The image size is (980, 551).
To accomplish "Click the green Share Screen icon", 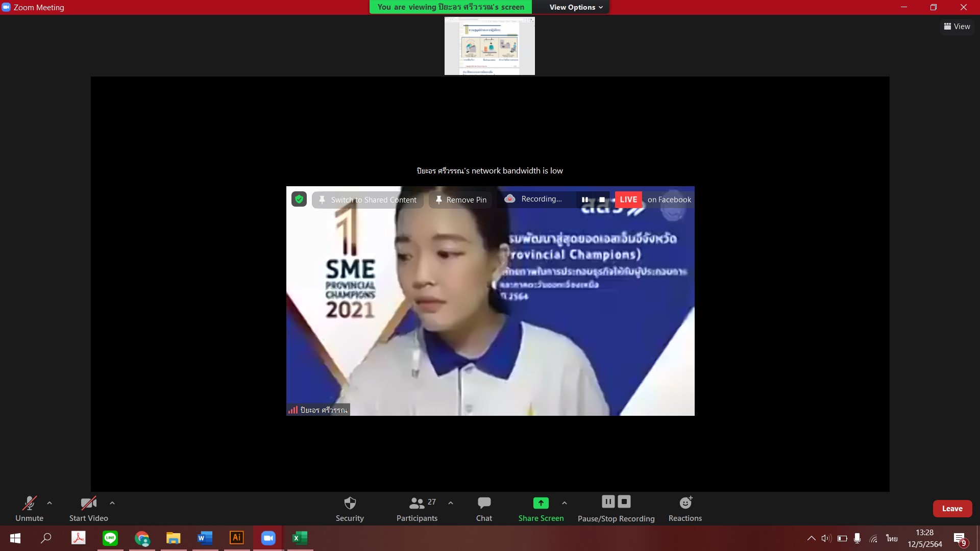I will [x=541, y=503].
